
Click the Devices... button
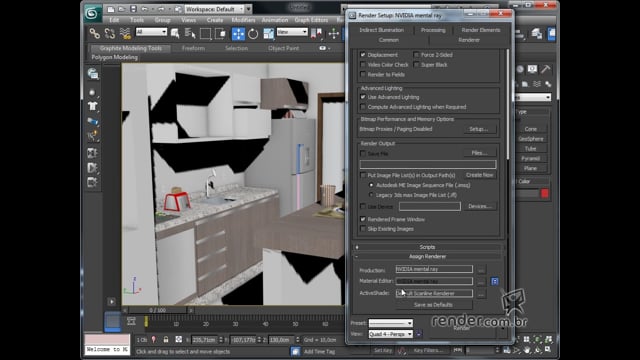pos(480,207)
